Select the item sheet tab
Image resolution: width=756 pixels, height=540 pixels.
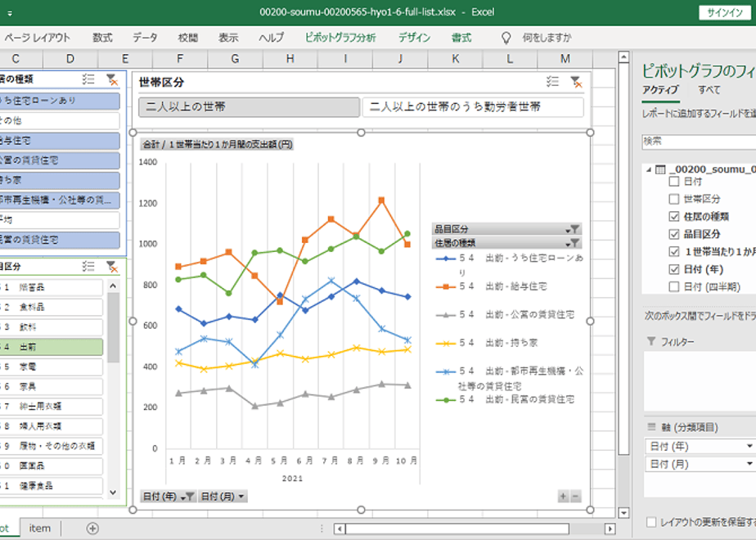click(x=39, y=529)
